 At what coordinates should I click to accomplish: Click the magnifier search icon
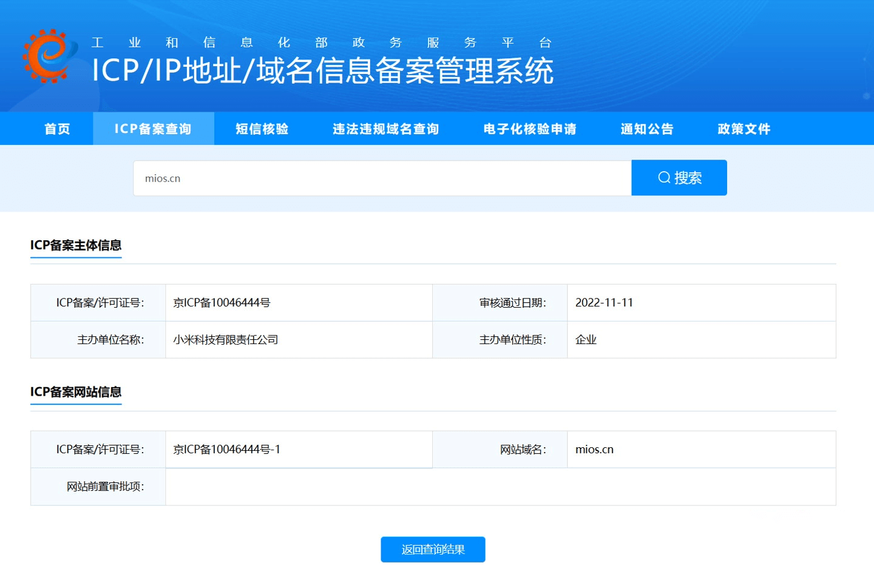pyautogui.click(x=664, y=177)
